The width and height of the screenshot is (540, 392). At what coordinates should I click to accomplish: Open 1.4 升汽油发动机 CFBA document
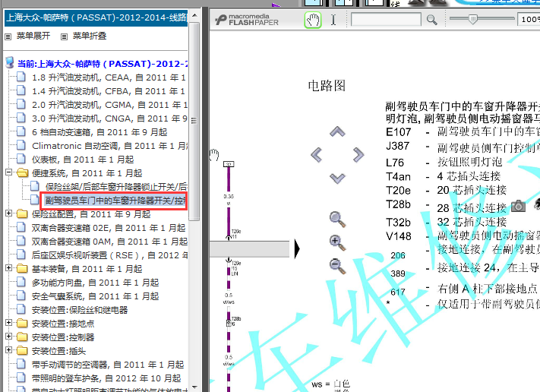pos(109,91)
